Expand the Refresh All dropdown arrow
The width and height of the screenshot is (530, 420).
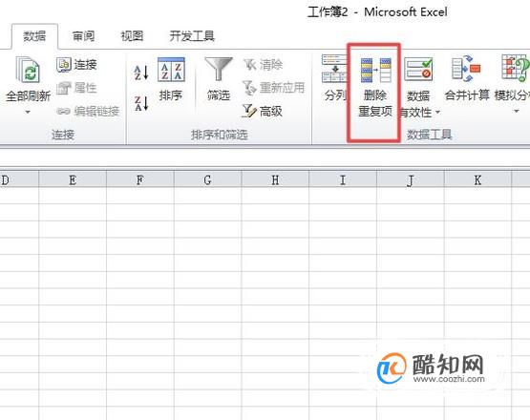coord(28,112)
